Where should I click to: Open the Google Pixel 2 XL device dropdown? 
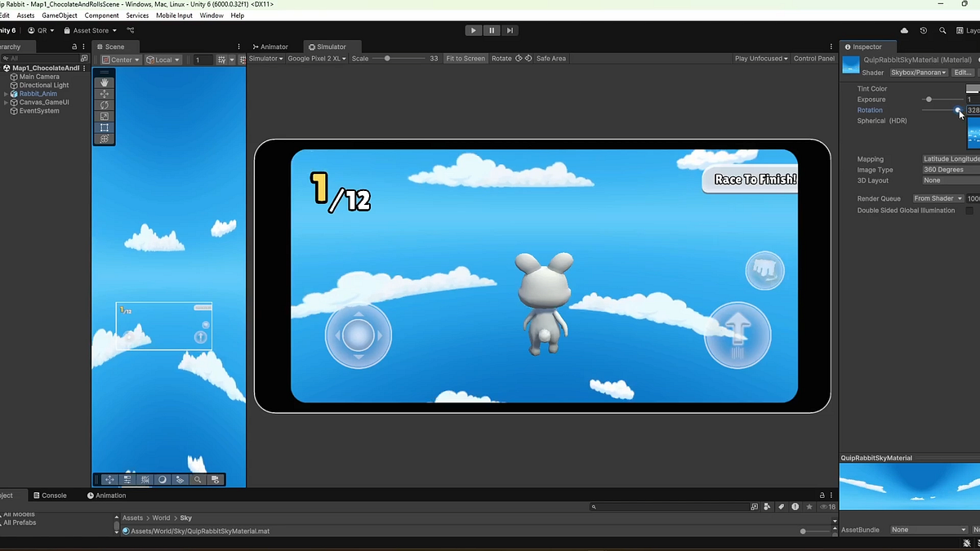click(x=317, y=58)
